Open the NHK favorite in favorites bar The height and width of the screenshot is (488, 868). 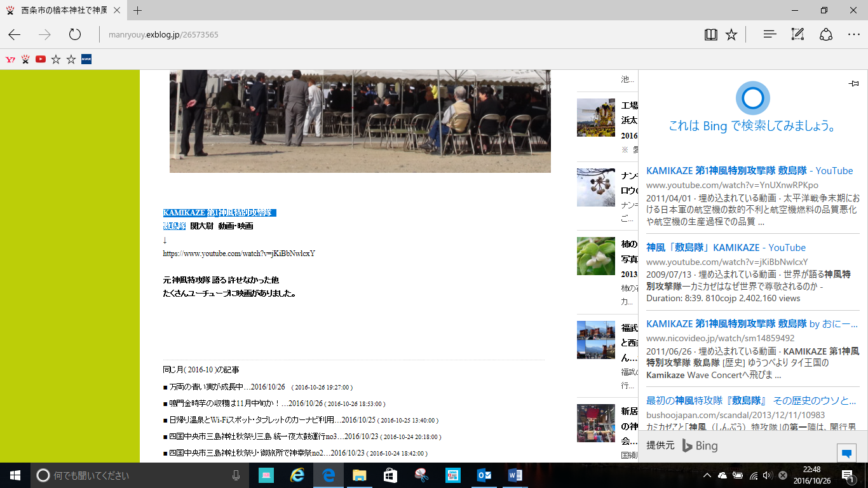(x=86, y=59)
